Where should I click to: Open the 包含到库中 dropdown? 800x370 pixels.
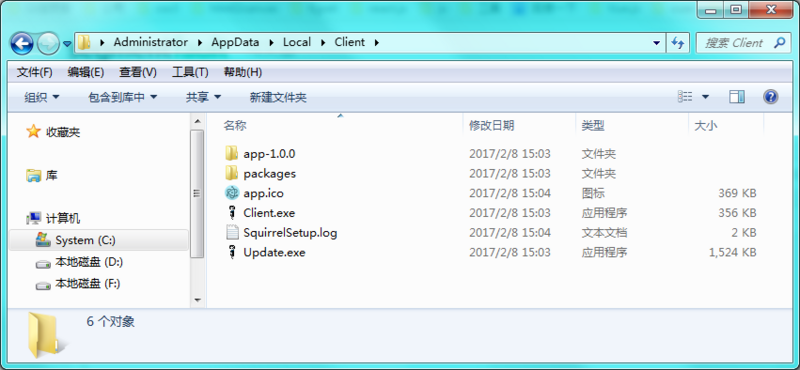(122, 97)
